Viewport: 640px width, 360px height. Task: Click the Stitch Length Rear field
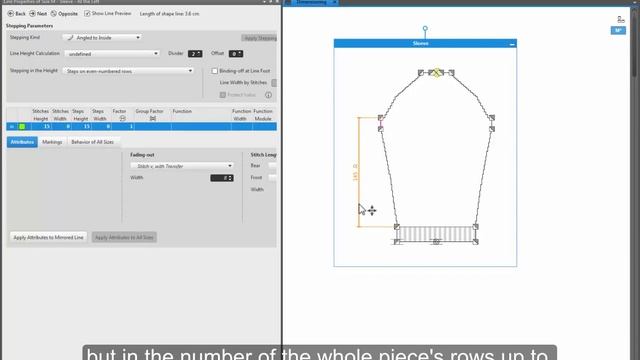pos(272,166)
